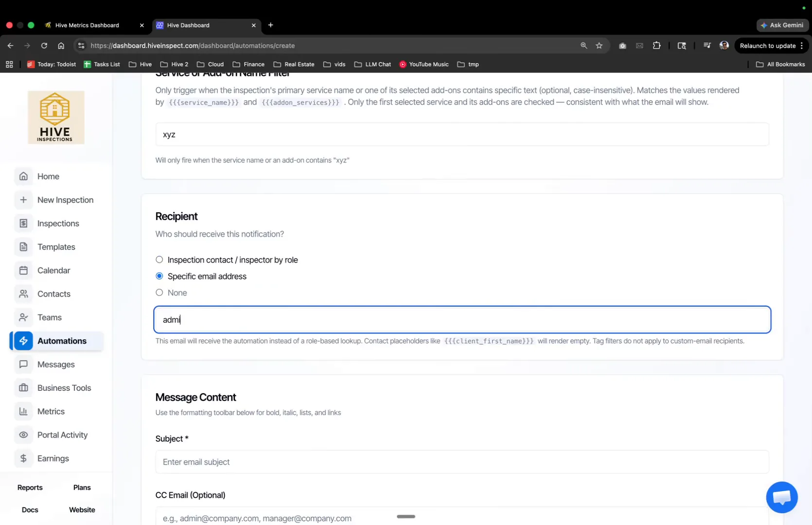Select Specific email address option

[159, 276]
